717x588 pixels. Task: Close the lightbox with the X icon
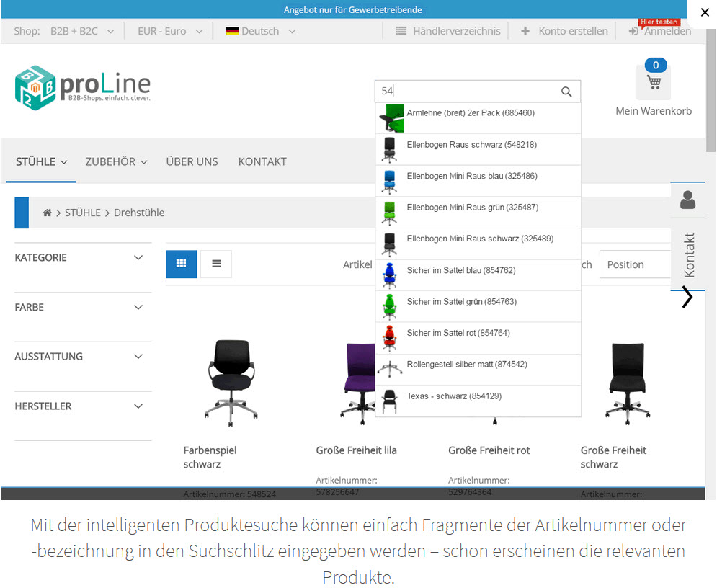705,12
